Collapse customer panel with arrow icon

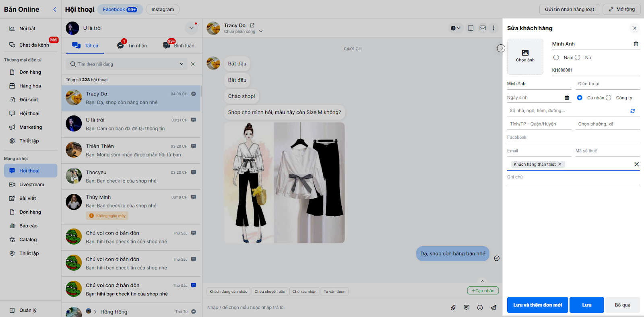pyautogui.click(x=501, y=48)
